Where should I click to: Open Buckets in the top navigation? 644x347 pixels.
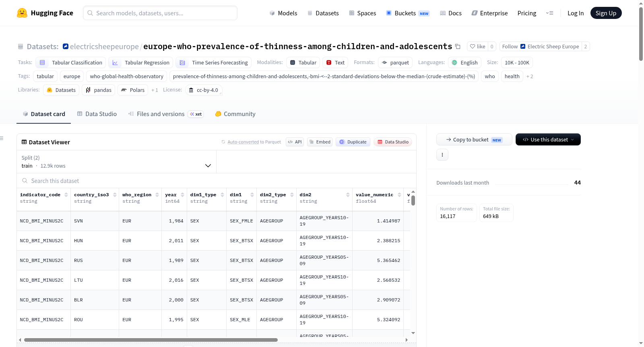coord(408,13)
